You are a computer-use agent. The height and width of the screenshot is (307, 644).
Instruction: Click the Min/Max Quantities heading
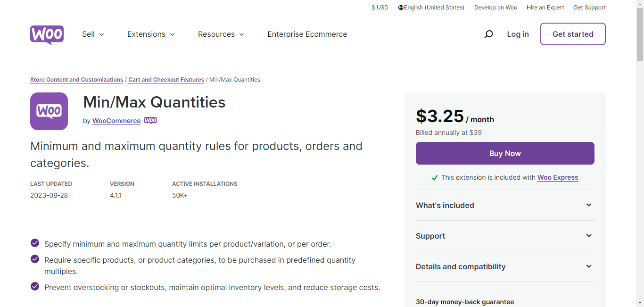[154, 102]
